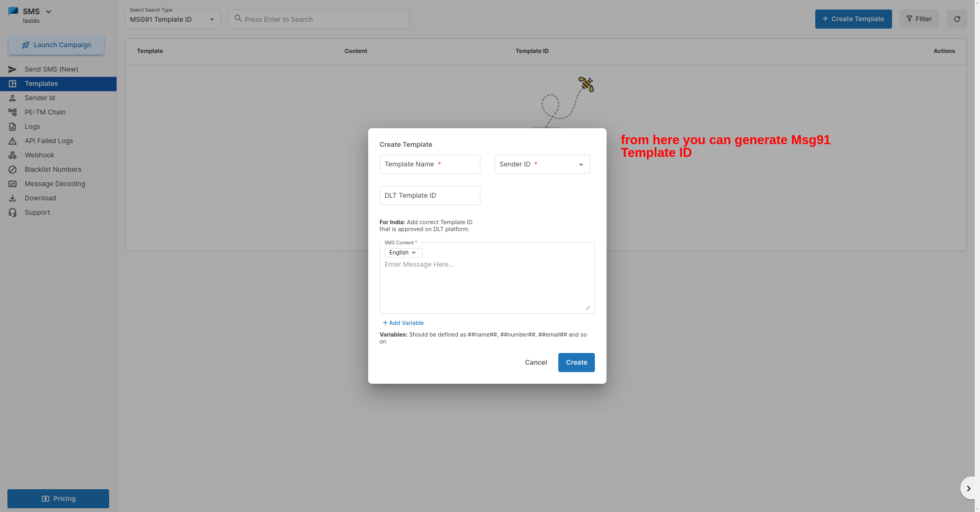Expand the right side panel arrow

coord(968,488)
